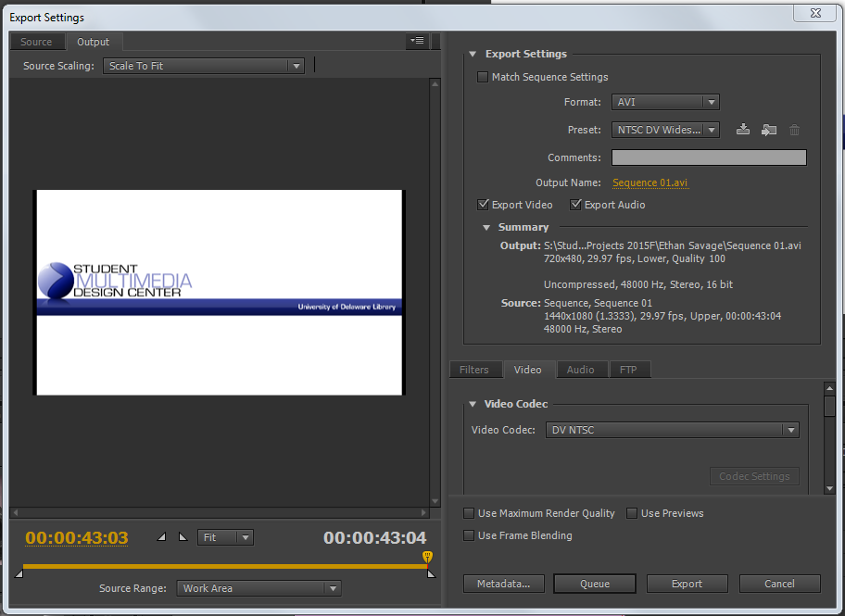Enable Match Sequence Settings checkbox
This screenshot has width=845, height=616.
click(x=483, y=78)
